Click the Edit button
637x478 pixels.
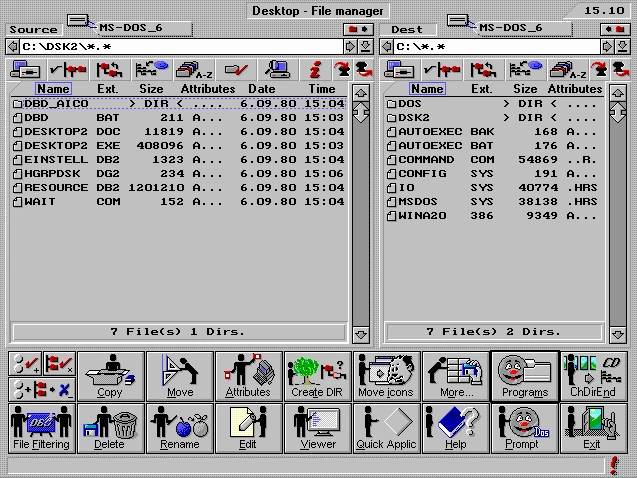(x=249, y=428)
